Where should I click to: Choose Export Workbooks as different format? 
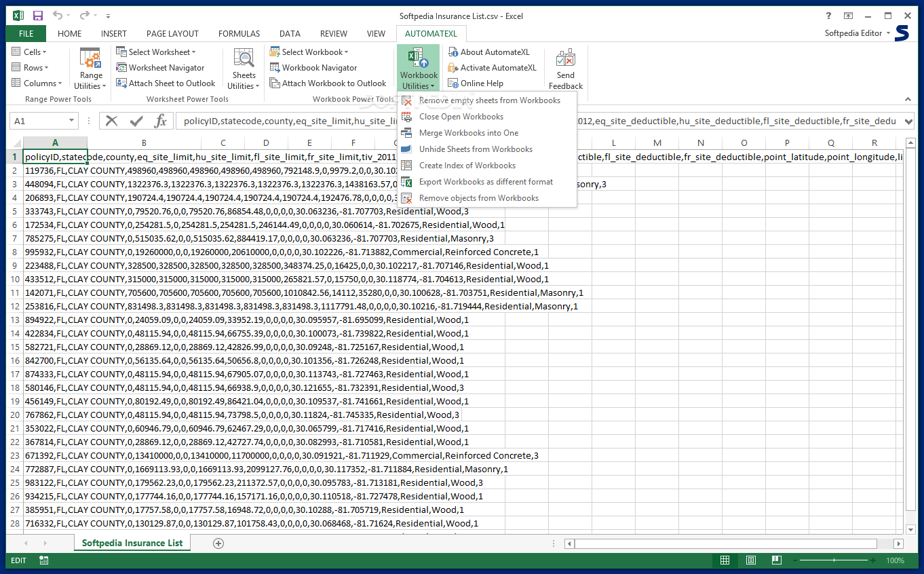(x=486, y=182)
